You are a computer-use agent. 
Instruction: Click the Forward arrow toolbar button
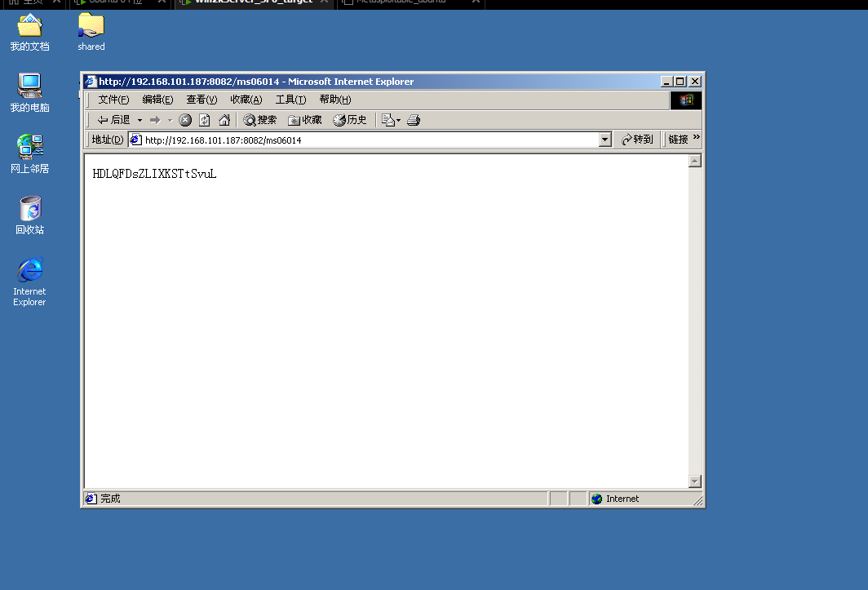[155, 120]
